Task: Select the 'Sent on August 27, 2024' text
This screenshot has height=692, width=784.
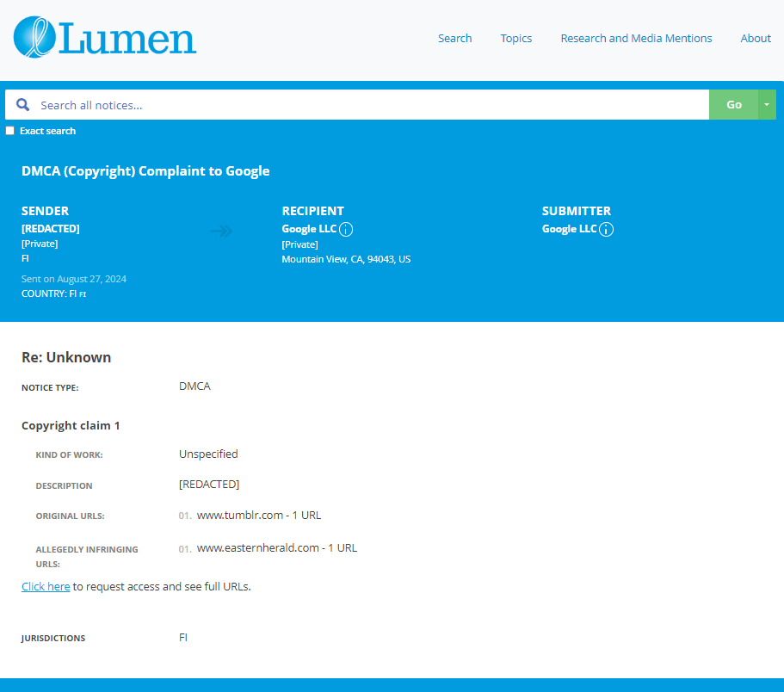Action: (x=73, y=279)
